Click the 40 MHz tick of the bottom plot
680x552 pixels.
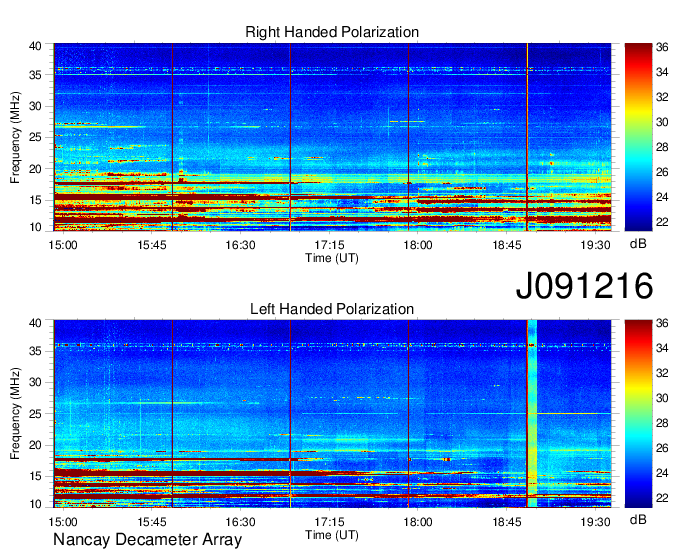click(x=35, y=323)
